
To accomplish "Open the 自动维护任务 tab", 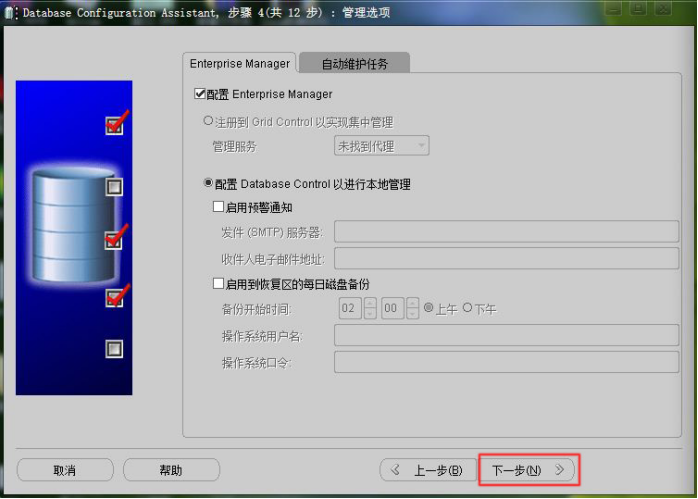I will tap(354, 64).
